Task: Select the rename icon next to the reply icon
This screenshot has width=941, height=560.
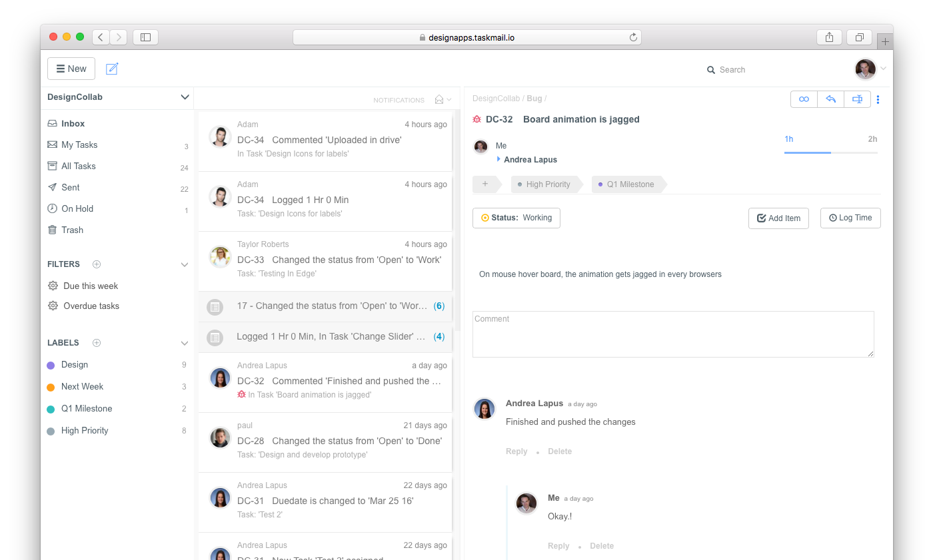Action: click(x=857, y=99)
